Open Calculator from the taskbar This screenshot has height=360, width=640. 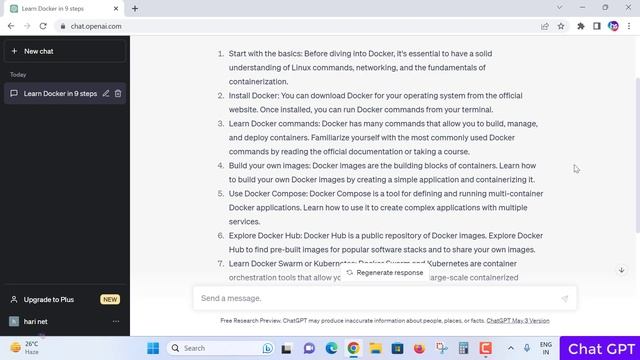click(463, 348)
